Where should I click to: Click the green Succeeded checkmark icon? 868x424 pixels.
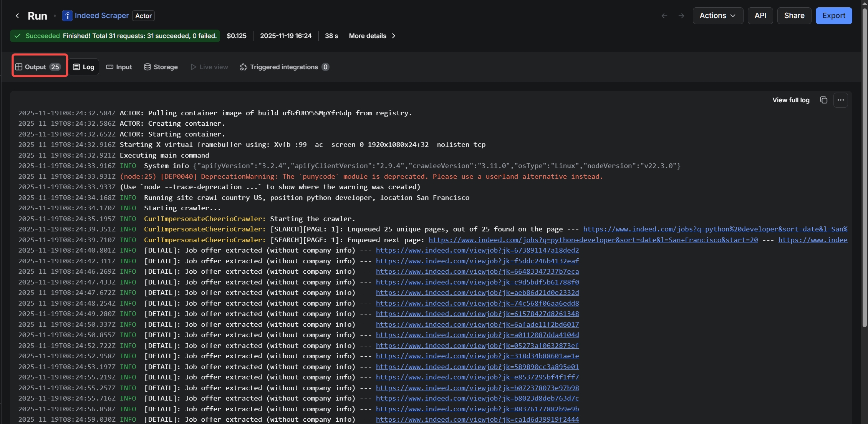click(17, 36)
